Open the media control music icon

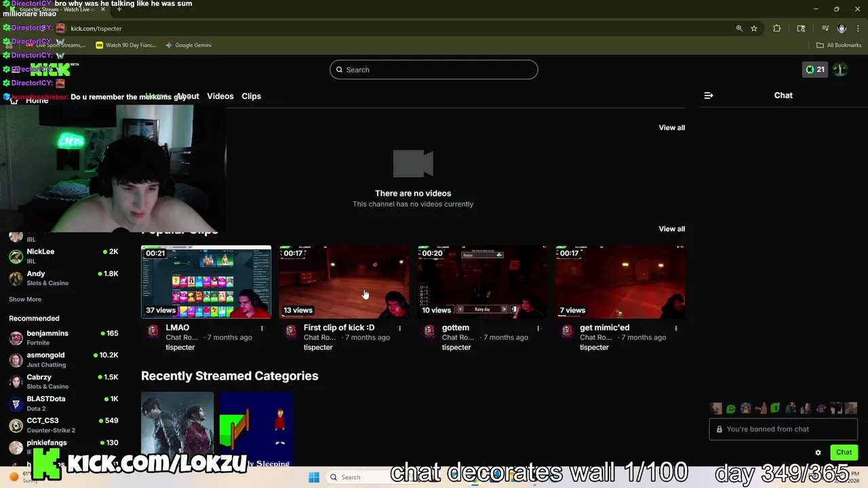click(x=825, y=28)
